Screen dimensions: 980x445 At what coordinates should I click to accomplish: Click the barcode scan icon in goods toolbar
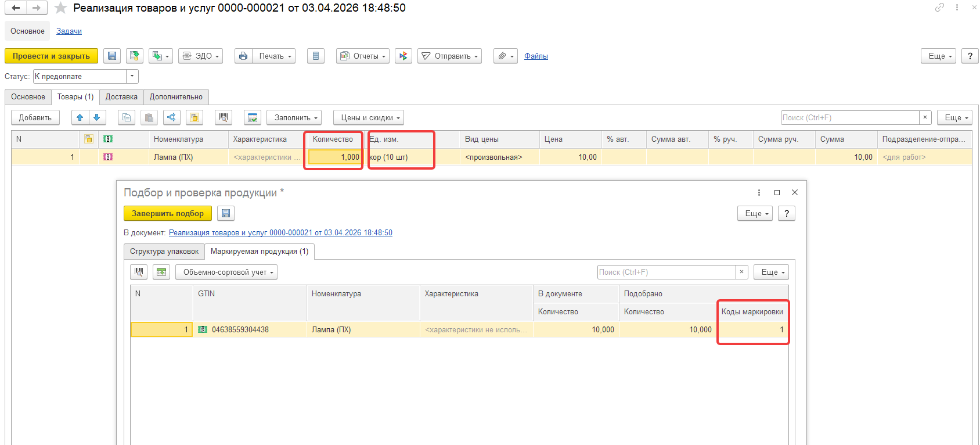click(x=224, y=117)
